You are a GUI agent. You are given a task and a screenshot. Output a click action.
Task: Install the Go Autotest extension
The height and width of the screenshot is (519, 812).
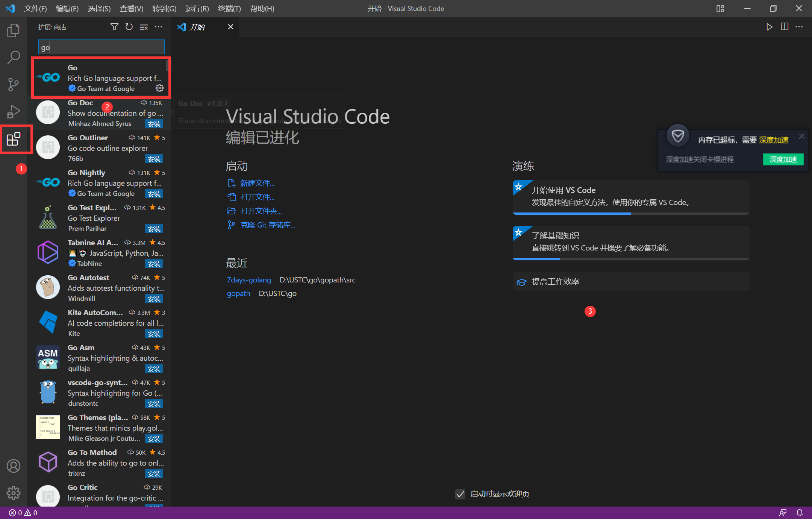(x=154, y=299)
